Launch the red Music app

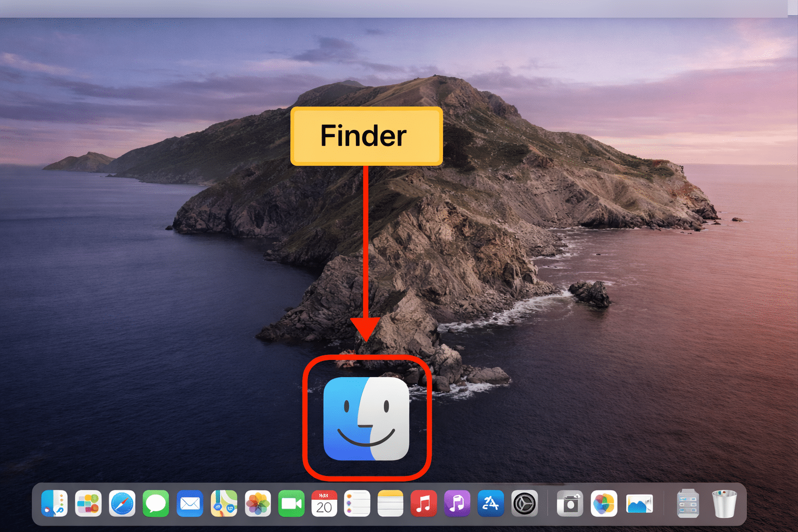tap(424, 503)
